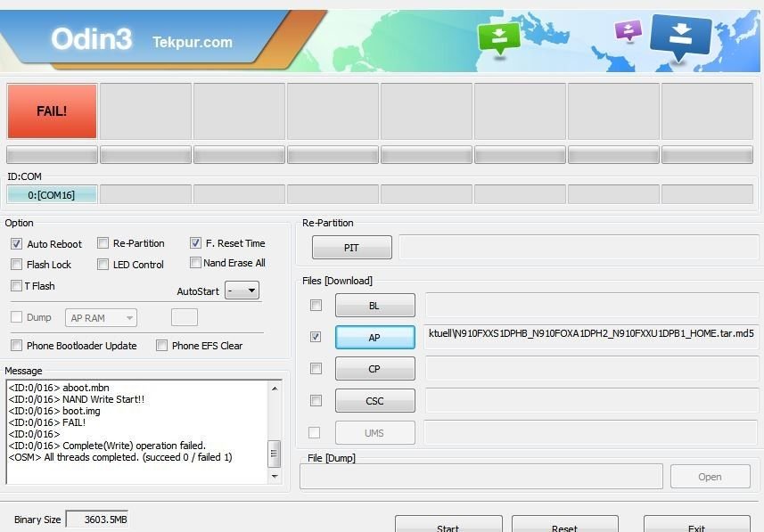
Task: Select the 0:[COM16] port indicator
Action: tap(52, 195)
